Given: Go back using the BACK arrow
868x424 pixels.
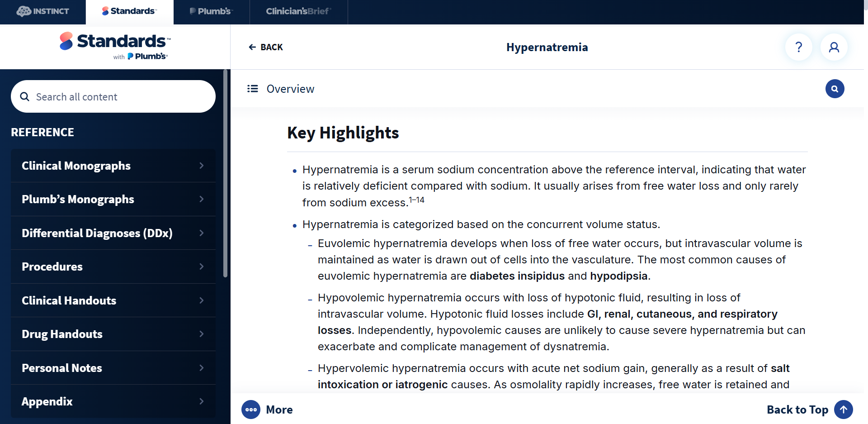Looking at the screenshot, I should coord(265,47).
